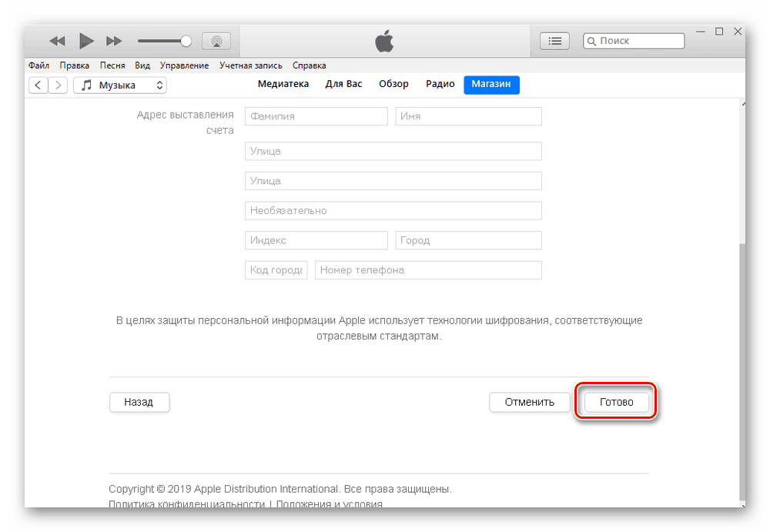Click the Назад button
This screenshot has width=770, height=532.
tap(139, 403)
